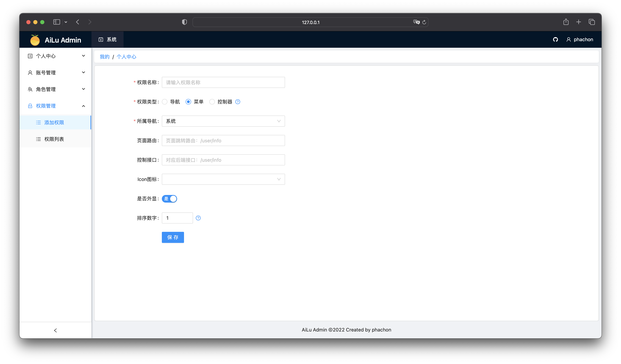This screenshot has width=621, height=364.
Task: Select the 导航 radio button
Action: [165, 102]
